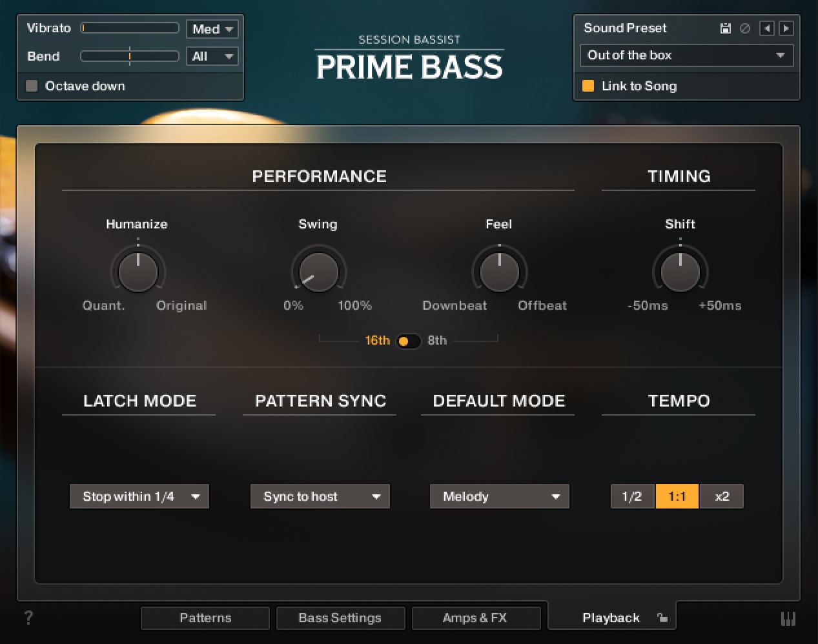The width and height of the screenshot is (818, 644).
Task: Enable the Octave down checkbox
Action: (x=31, y=86)
